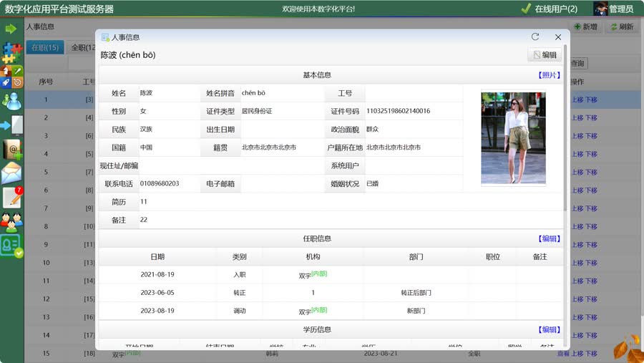Click the employee photo thumbnail
The height and width of the screenshot is (363, 644).
point(513,137)
